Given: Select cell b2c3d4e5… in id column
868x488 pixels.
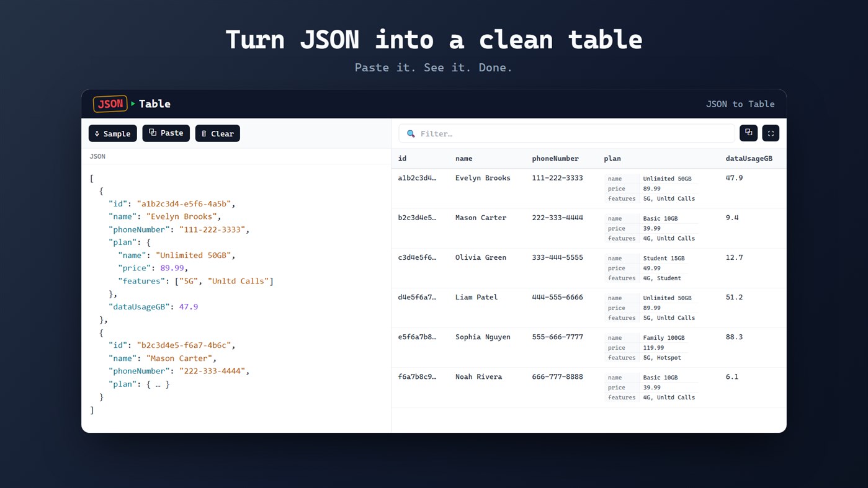Looking at the screenshot, I should [x=417, y=218].
